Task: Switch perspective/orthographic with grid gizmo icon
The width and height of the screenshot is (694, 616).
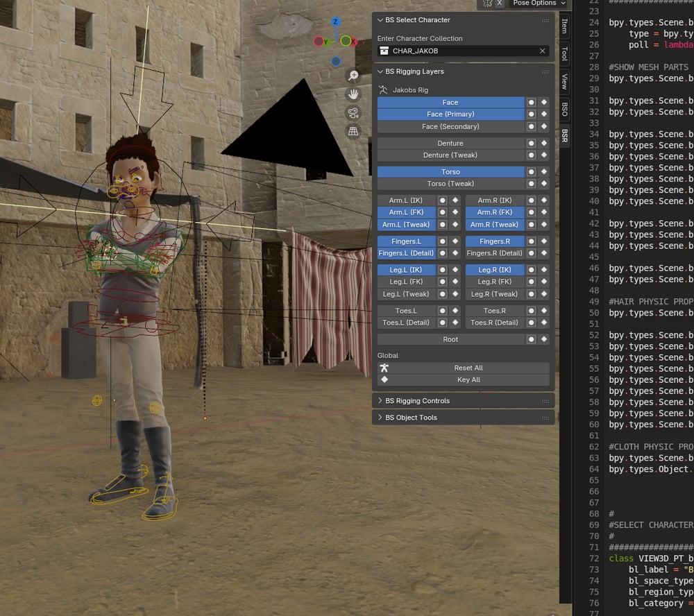Action: [x=353, y=131]
